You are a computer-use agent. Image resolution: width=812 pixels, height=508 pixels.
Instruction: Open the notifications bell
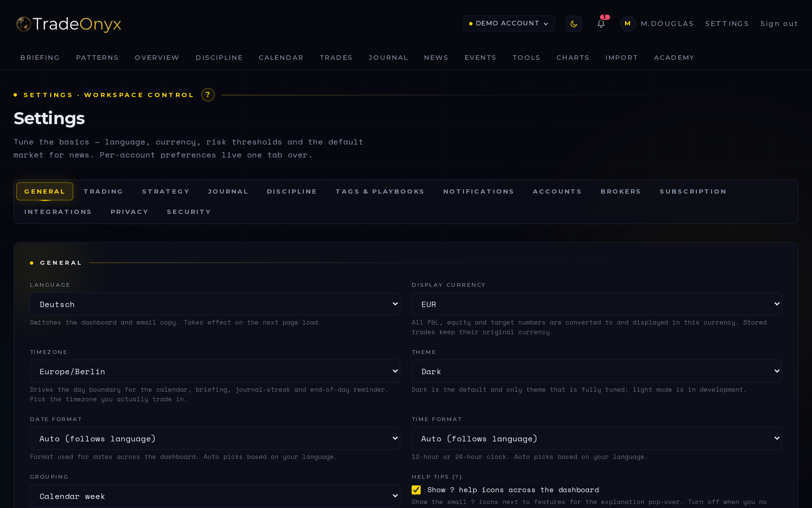pyautogui.click(x=601, y=24)
